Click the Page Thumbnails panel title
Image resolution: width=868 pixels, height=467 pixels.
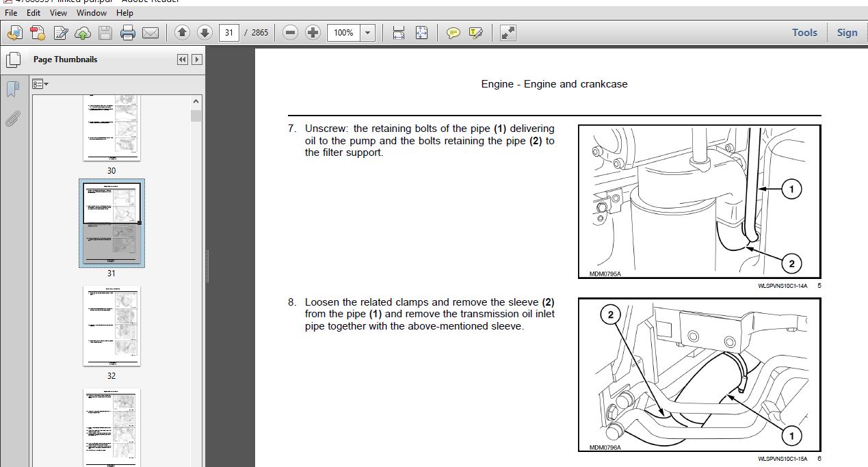(65, 59)
